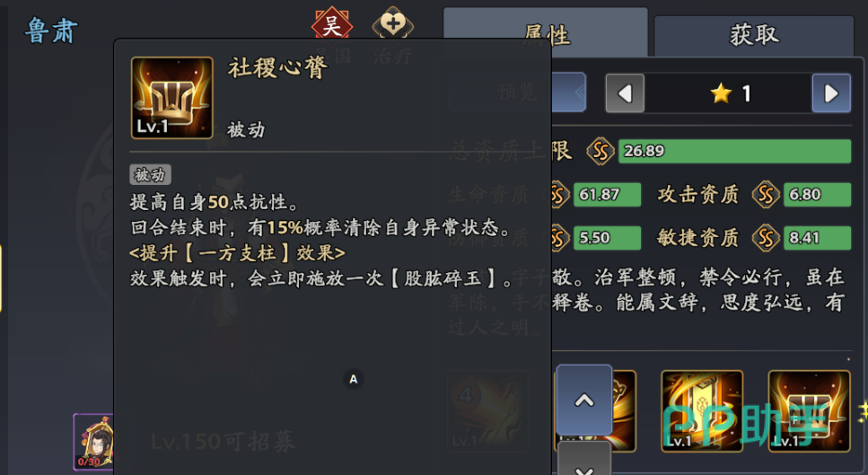Viewport: 868px width, 475px height.
Task: Click the 26.89 total aptitude green bar
Action: 734,151
